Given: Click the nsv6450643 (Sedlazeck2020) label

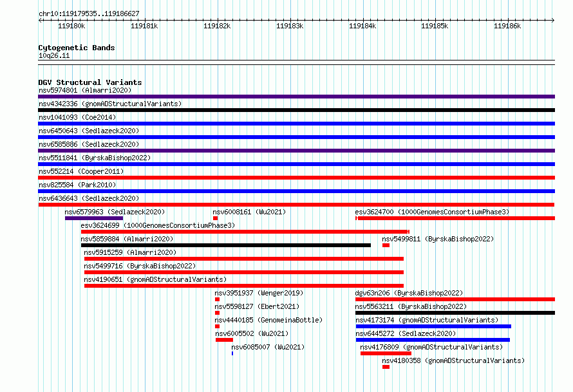Looking at the screenshot, I should [89, 131].
